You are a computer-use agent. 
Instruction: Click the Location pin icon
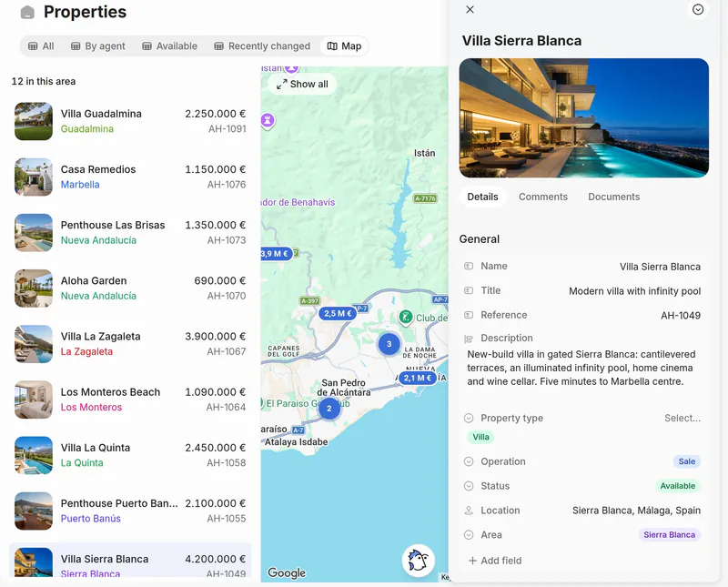[469, 511]
